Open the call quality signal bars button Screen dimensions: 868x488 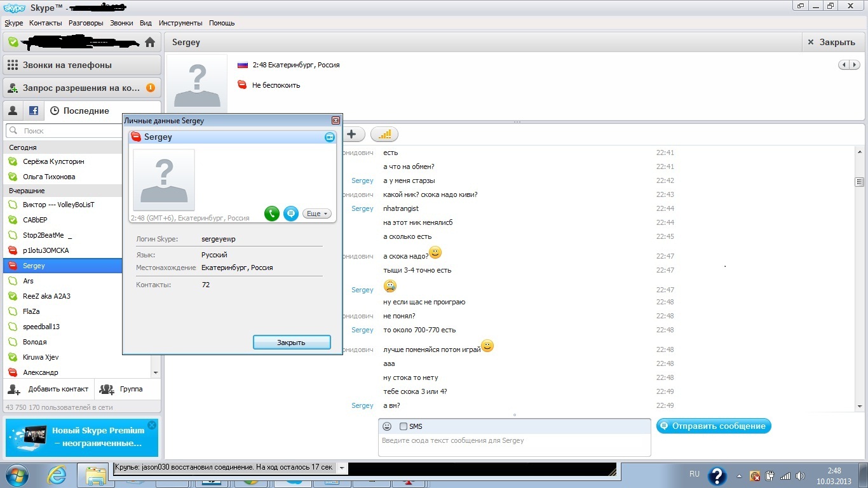[384, 134]
